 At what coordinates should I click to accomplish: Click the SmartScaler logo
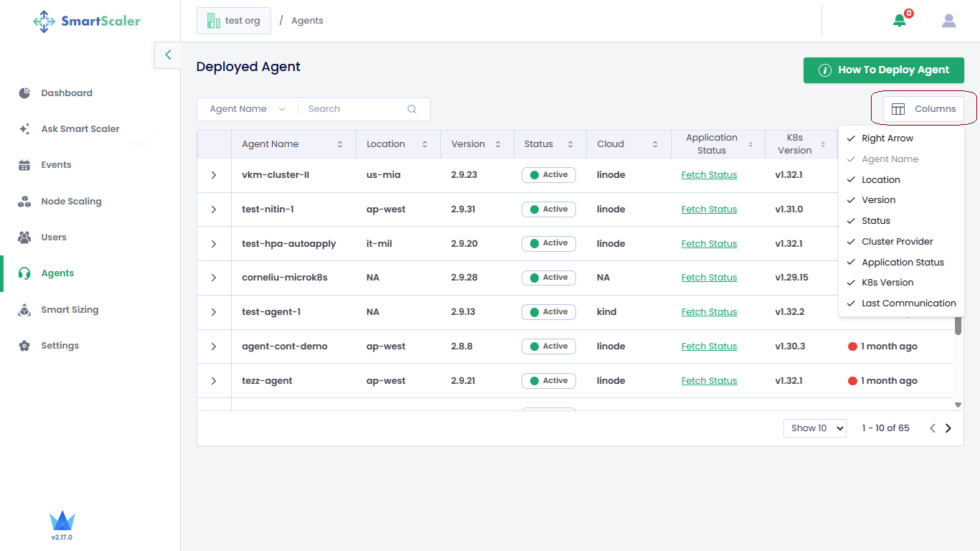point(87,21)
